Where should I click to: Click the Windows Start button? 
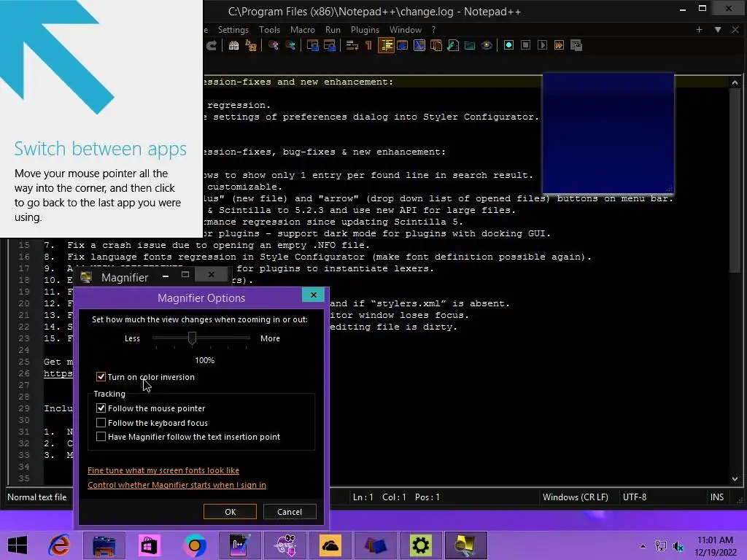click(18, 545)
